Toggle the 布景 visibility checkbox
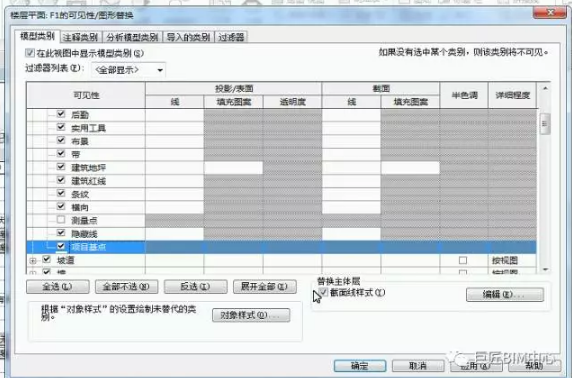The image size is (572, 378). [x=61, y=140]
